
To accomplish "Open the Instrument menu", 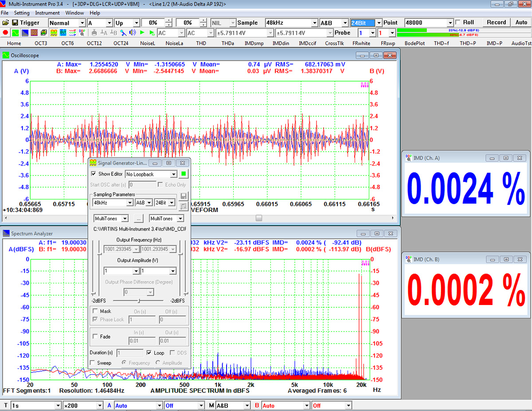I will (x=47, y=13).
